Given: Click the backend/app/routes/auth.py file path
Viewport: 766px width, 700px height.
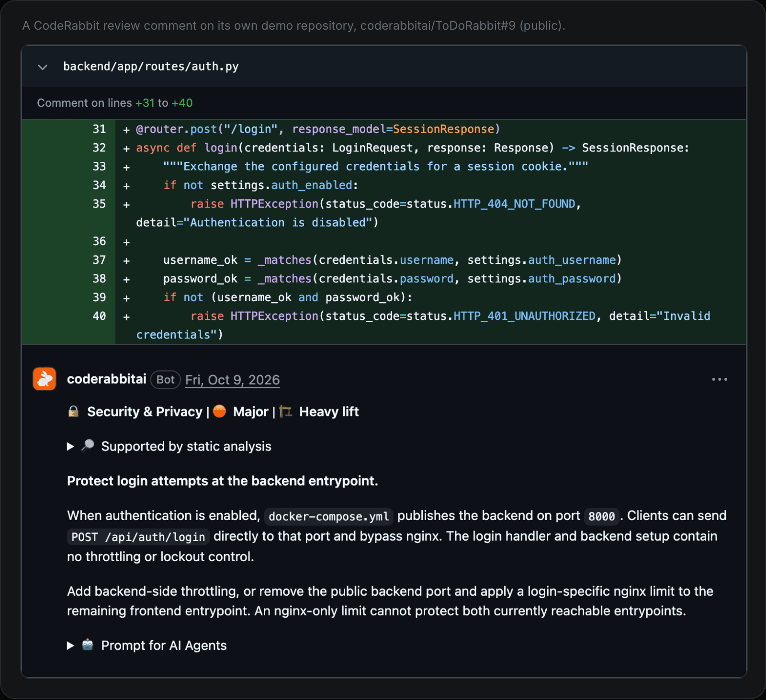Looking at the screenshot, I should point(151,67).
